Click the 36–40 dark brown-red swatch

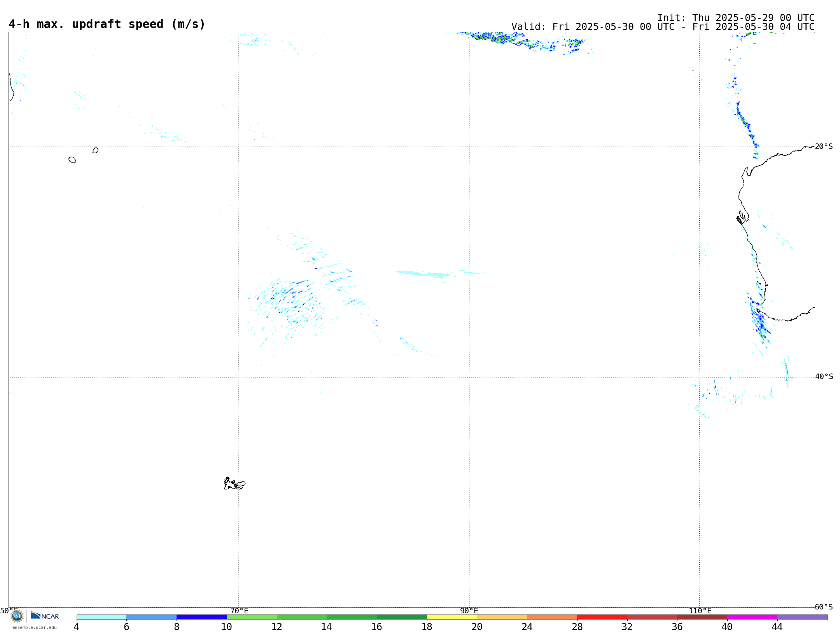point(702,617)
